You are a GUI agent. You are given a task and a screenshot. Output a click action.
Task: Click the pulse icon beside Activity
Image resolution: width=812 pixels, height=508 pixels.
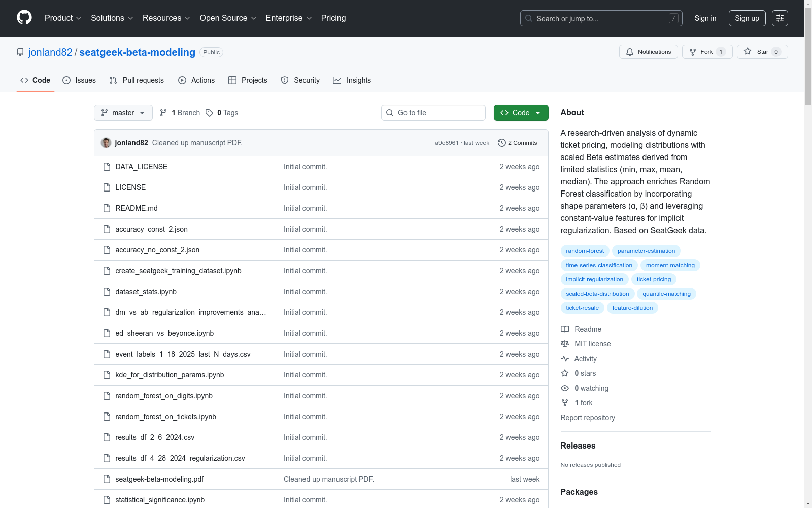(x=565, y=359)
